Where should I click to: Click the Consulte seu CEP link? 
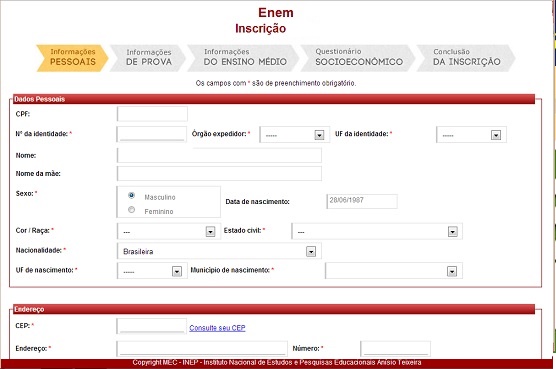(217, 328)
